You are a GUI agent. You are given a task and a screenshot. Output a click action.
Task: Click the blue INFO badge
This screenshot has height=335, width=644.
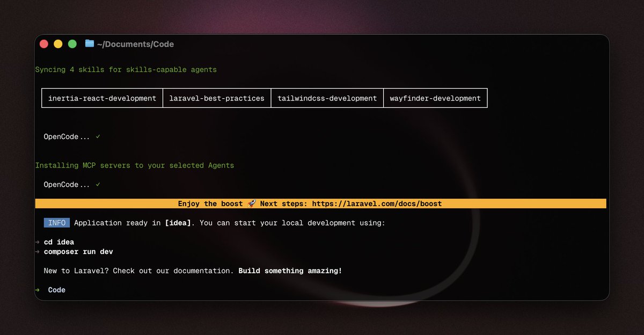tap(57, 223)
